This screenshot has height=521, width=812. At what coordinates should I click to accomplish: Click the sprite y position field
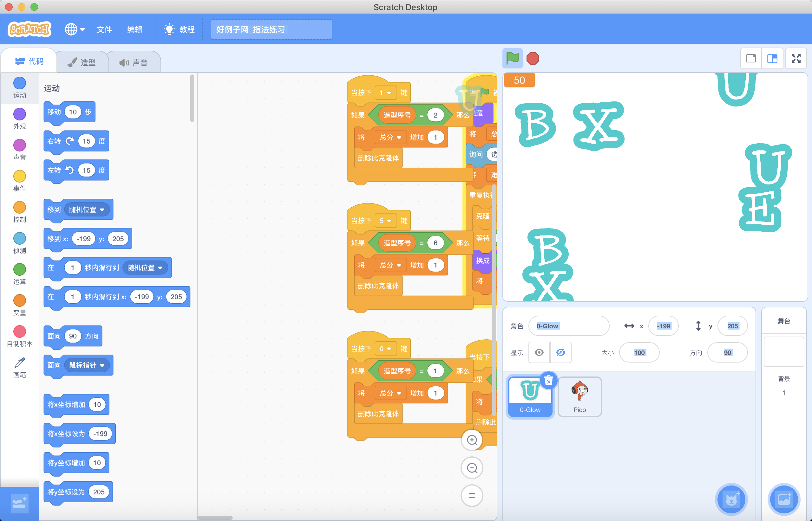[x=732, y=326]
